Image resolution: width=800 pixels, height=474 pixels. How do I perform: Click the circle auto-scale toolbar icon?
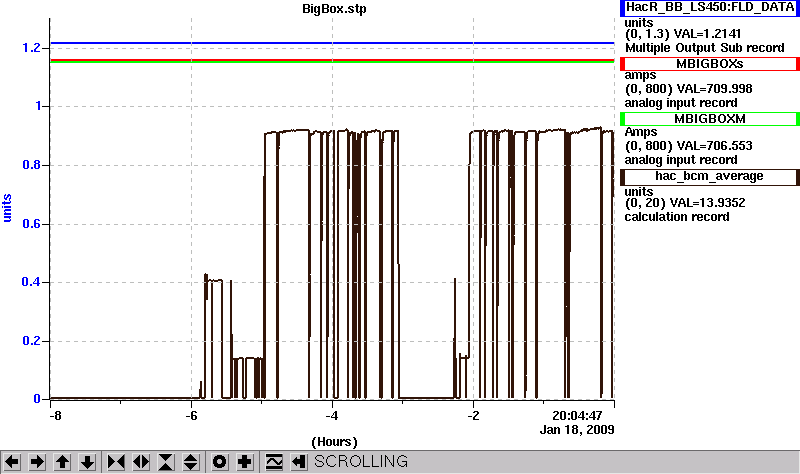click(219, 462)
